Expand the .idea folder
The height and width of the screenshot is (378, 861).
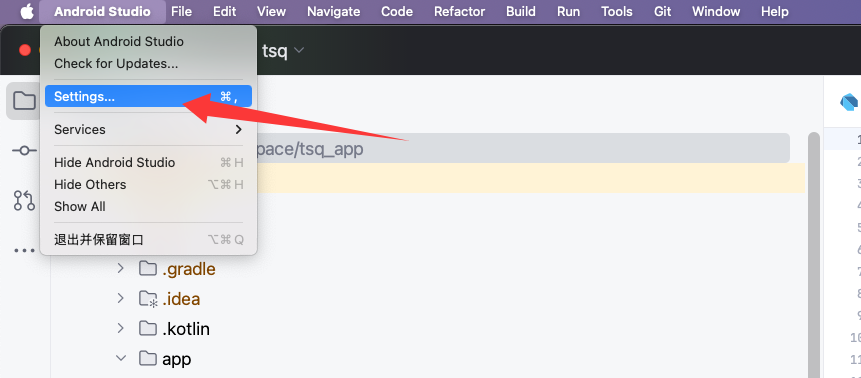click(x=120, y=299)
